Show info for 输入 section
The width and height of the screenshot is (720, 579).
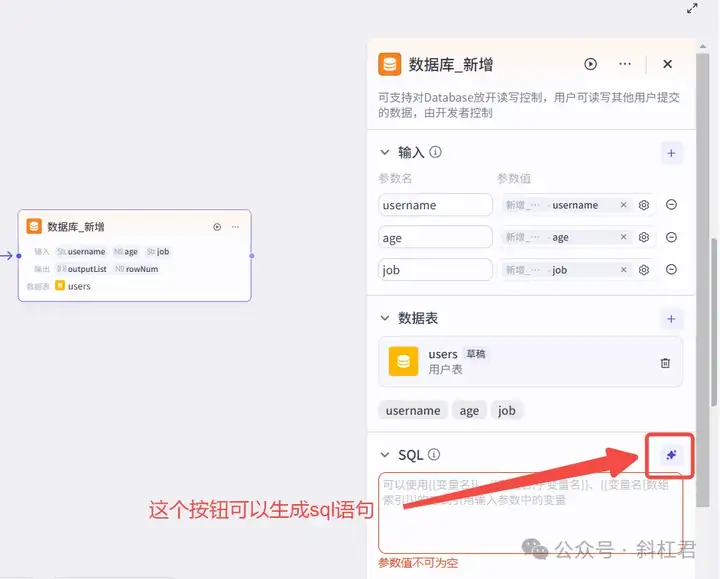(x=435, y=152)
